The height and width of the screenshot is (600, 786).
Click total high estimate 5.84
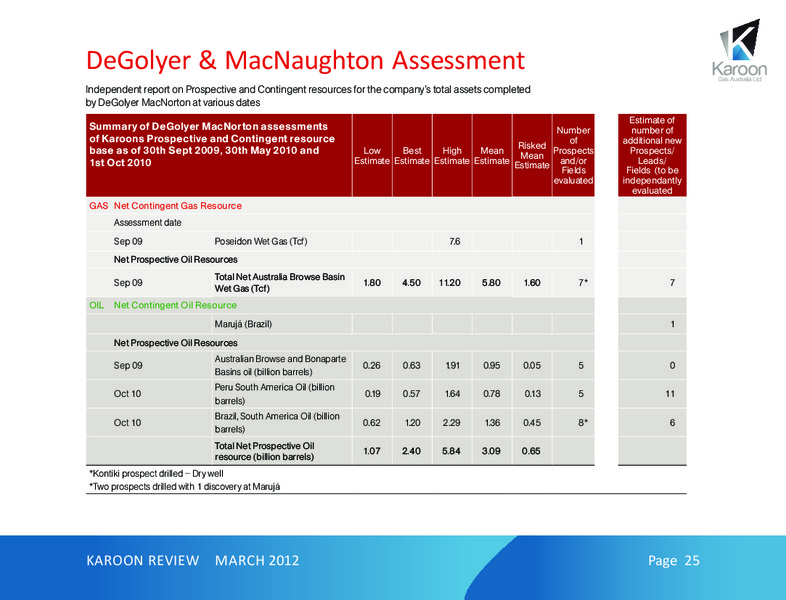coord(451,451)
